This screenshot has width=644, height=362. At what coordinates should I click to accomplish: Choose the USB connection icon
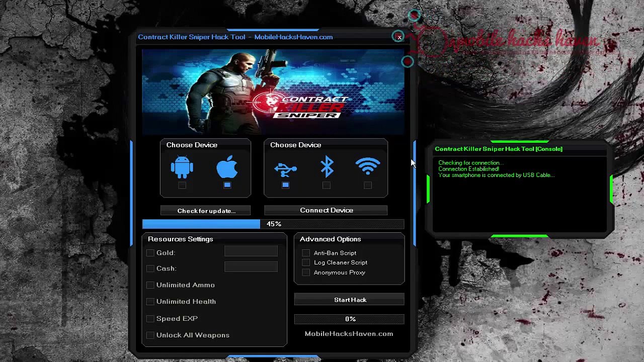click(285, 169)
